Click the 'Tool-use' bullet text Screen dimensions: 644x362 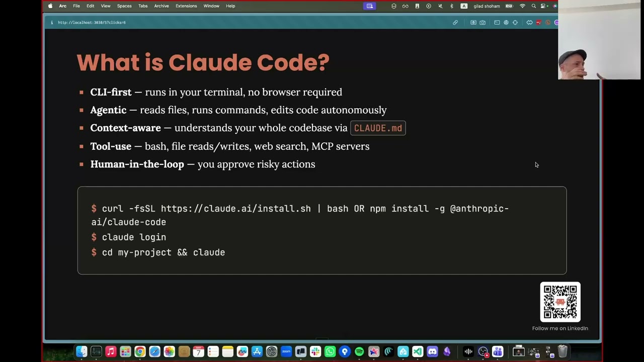[x=229, y=146]
